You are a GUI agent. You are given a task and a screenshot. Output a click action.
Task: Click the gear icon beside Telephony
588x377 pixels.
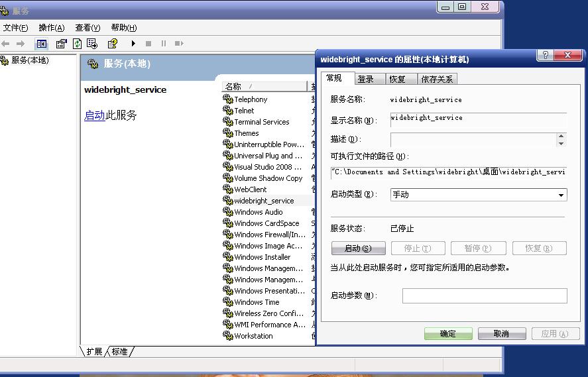click(x=228, y=99)
